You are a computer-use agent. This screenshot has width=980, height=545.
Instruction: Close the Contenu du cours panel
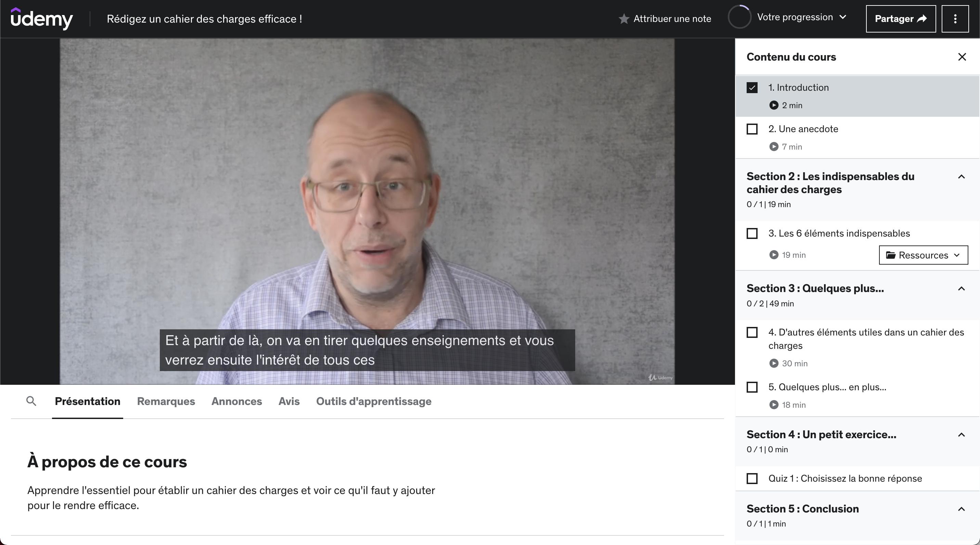click(x=962, y=57)
